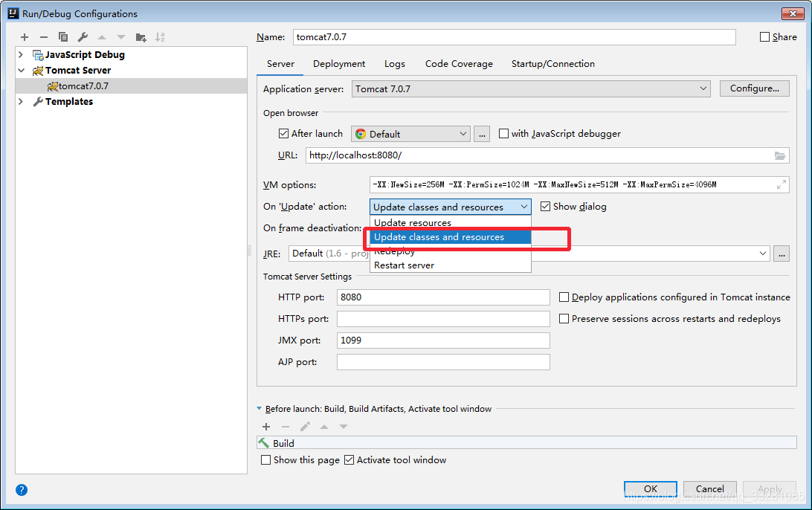Click browser selection ellipsis button
Screen dimensions: 812x510
click(x=482, y=134)
